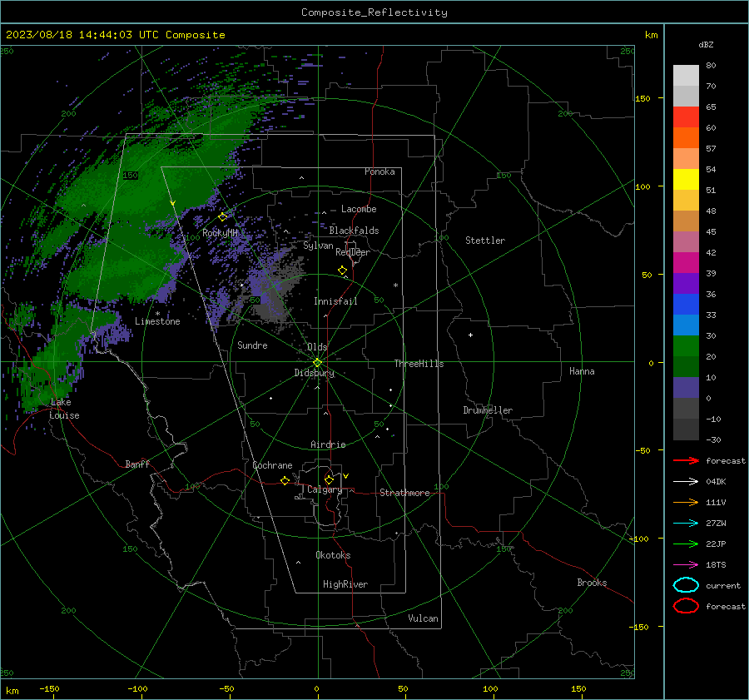Click the 'Innisfail' city label

pyautogui.click(x=335, y=301)
